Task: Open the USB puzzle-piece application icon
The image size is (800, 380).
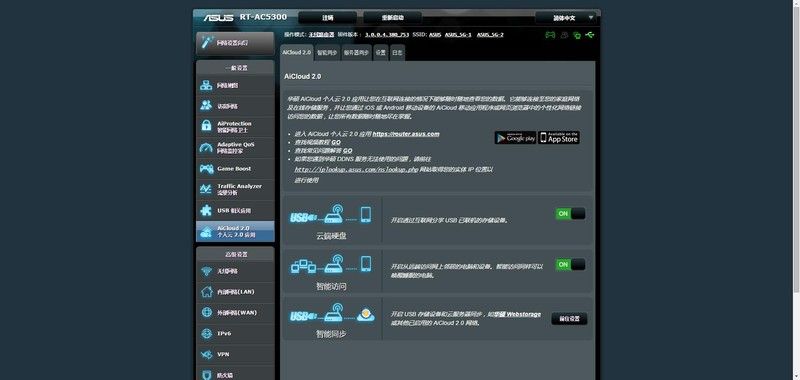Action: click(206, 210)
